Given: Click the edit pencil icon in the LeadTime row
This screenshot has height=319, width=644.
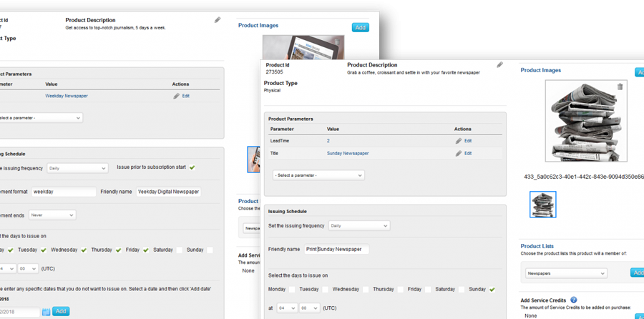Looking at the screenshot, I should [x=459, y=141].
